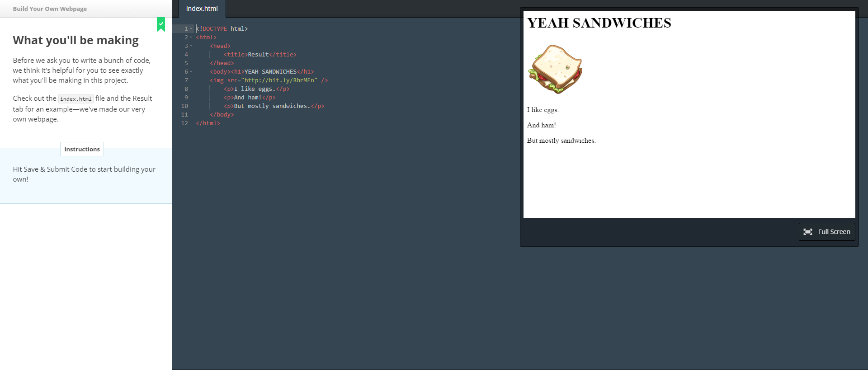Open the preview in Full Screen
The width and height of the screenshot is (868, 370).
coord(826,232)
